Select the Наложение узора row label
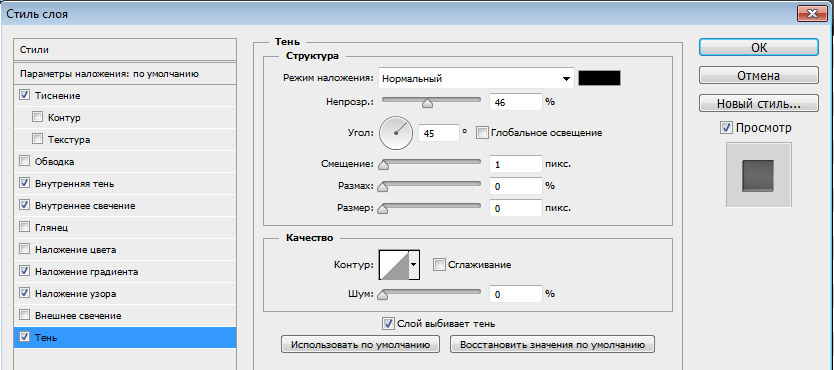Viewport: 834px width, 370px height. 76,293
